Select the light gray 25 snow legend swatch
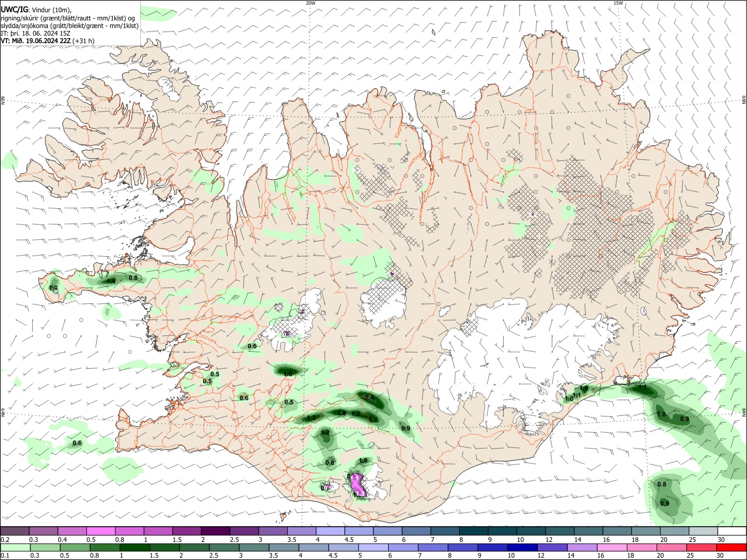 click(x=702, y=531)
